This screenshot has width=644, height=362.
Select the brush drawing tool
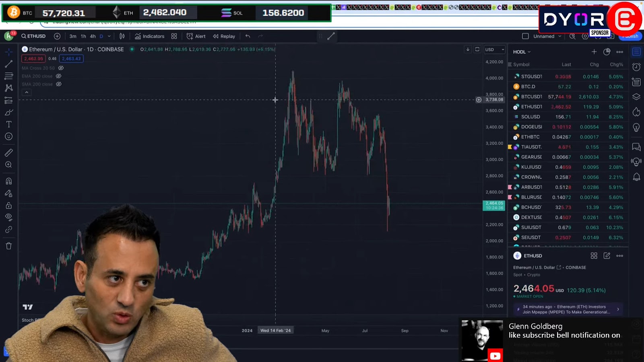pos(8,112)
